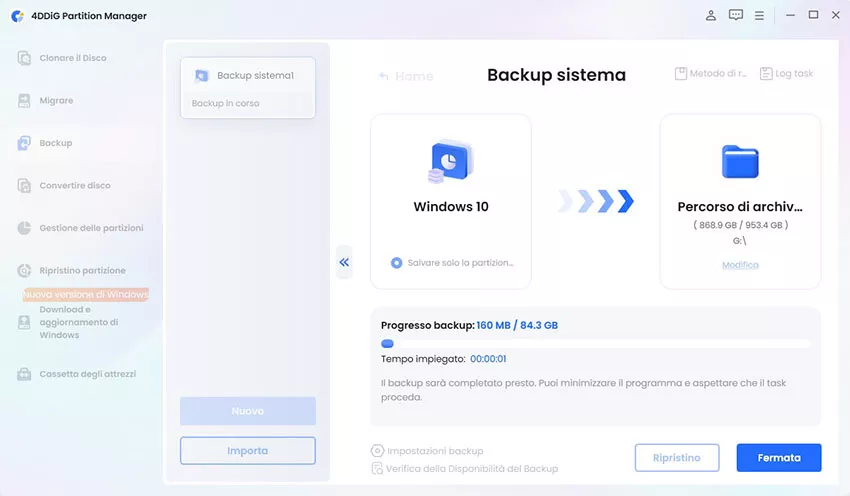
Task: Open Gestione delle partizioni
Action: 91,228
